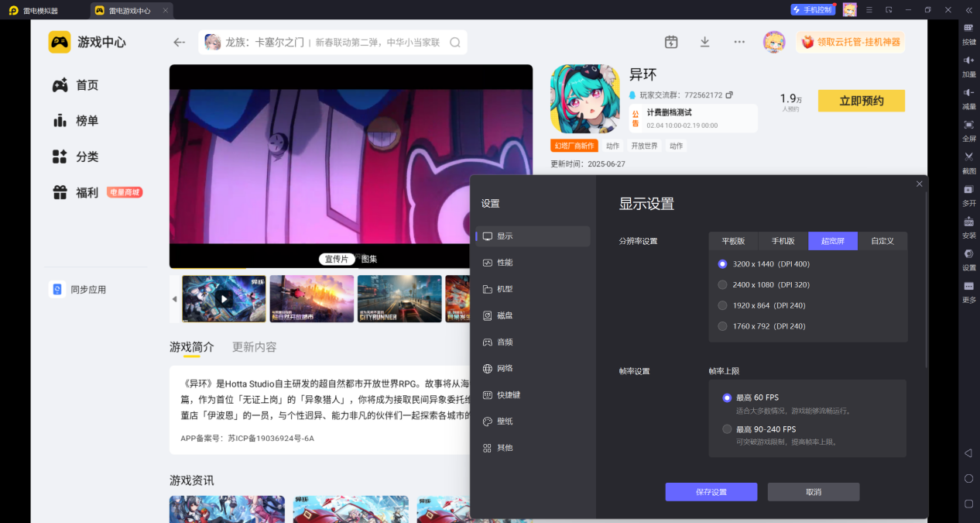The image size is (980, 523).
Task: Switch to 手机版 phone resolution tab
Action: (x=783, y=241)
